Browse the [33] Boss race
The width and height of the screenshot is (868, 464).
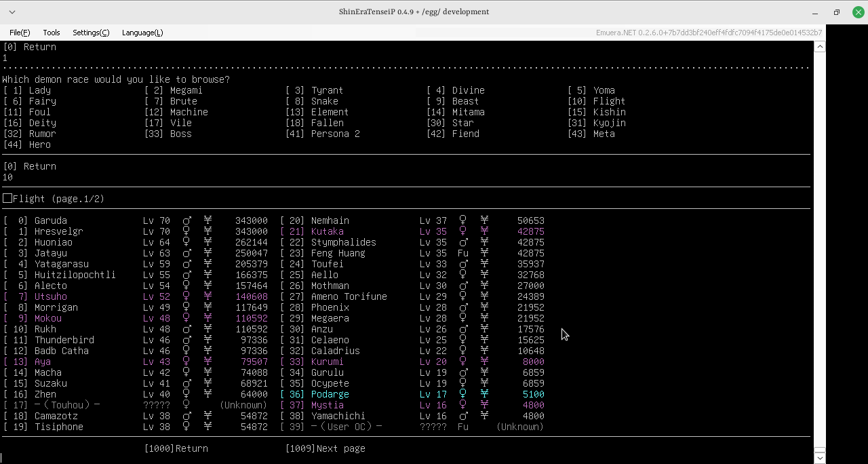point(168,134)
